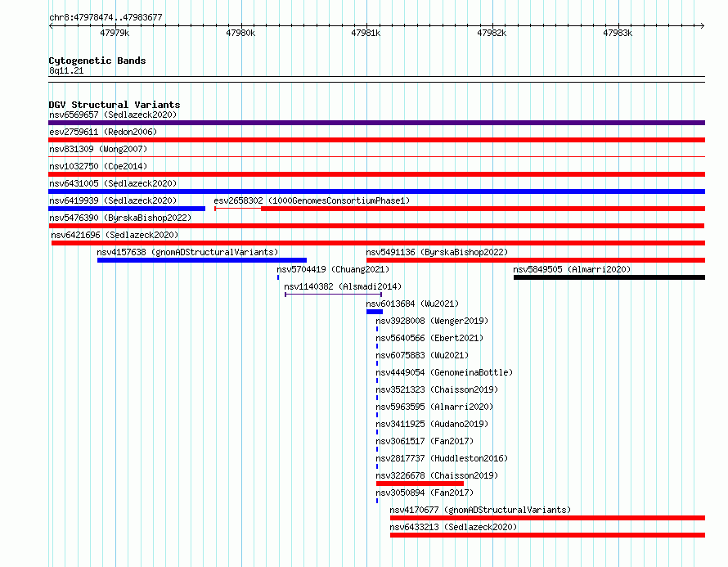728x567 pixels.
Task: Click the 47981k ruler tick label
Action: (366, 33)
